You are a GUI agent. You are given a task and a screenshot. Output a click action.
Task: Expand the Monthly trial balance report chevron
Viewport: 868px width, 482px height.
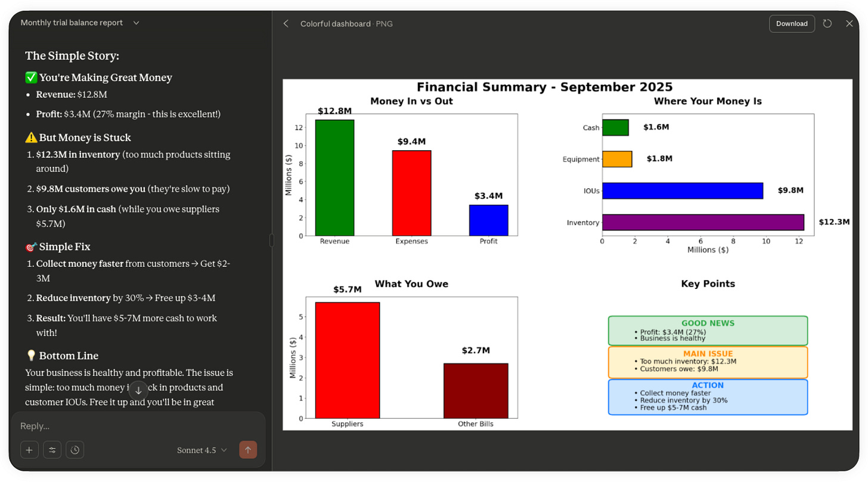click(x=137, y=23)
